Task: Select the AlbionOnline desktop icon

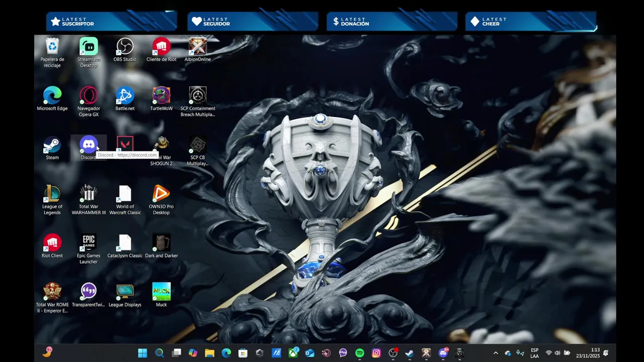Action: click(198, 50)
